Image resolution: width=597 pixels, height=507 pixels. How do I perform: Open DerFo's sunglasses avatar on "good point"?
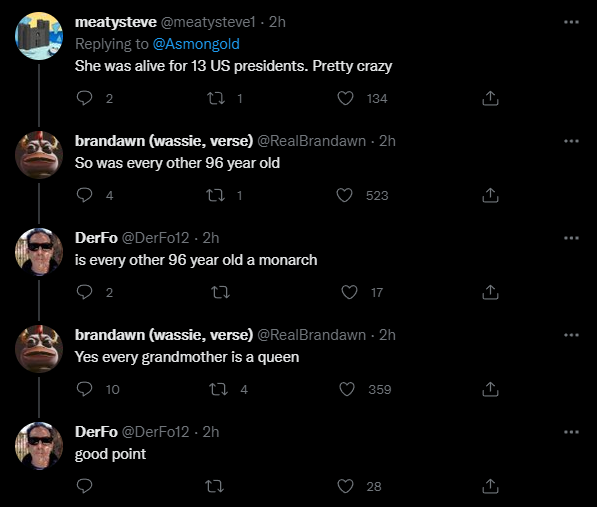[39, 446]
